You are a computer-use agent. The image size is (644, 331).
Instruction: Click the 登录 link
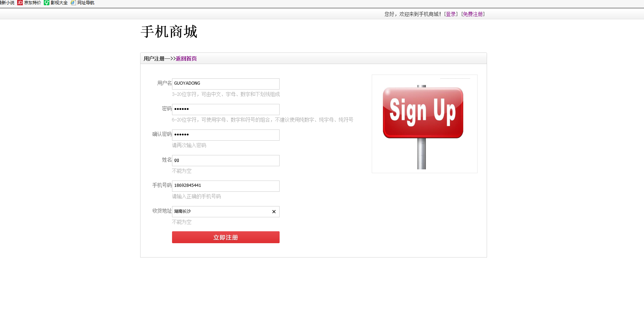451,14
